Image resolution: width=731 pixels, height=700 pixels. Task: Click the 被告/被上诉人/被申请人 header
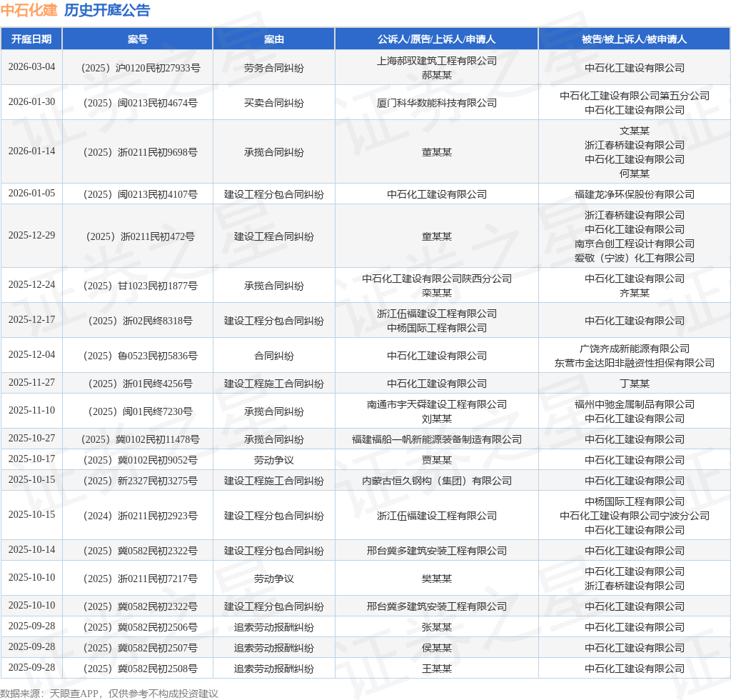click(x=634, y=39)
